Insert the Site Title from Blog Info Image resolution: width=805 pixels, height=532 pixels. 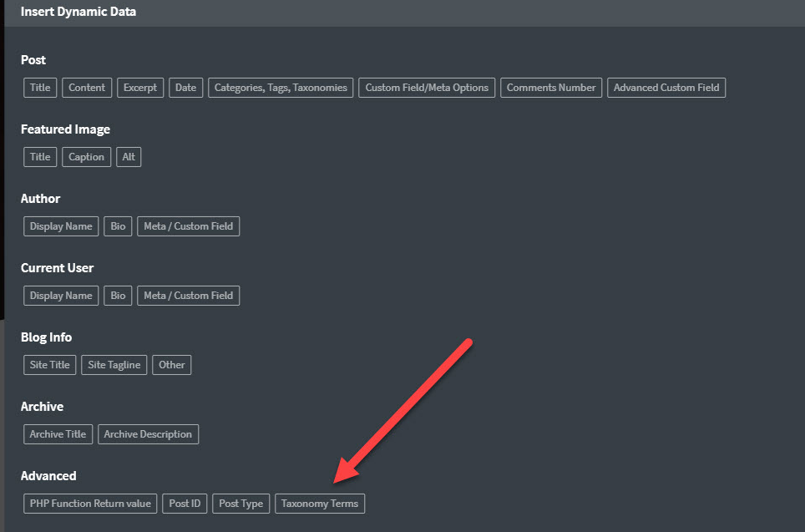pos(50,365)
